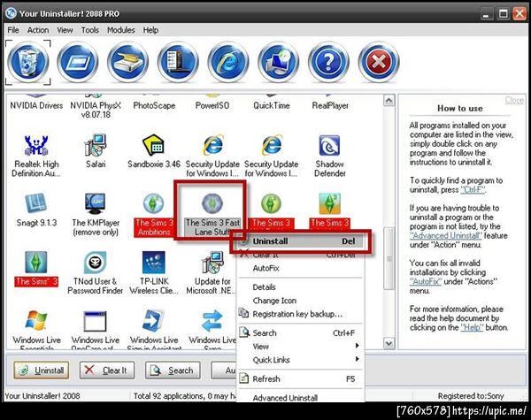Choose Change Icon in context menu
531x420 pixels.
click(300, 301)
